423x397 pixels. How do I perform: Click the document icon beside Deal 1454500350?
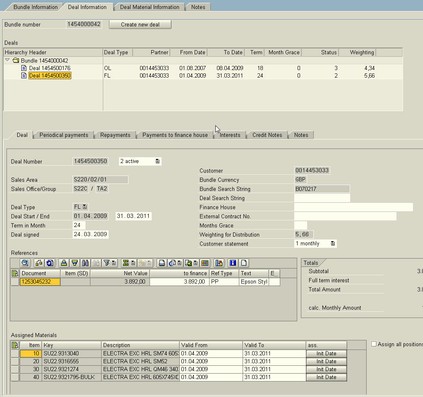click(24, 76)
